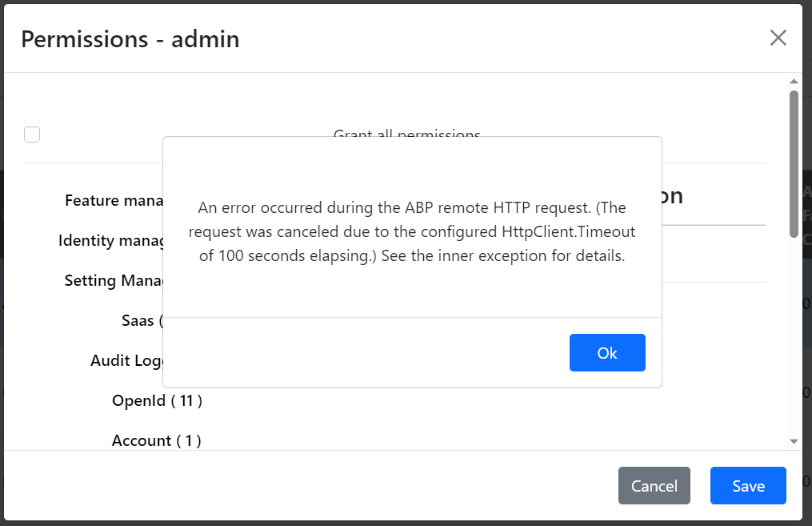Click the HTTP request timeout error text

412,233
